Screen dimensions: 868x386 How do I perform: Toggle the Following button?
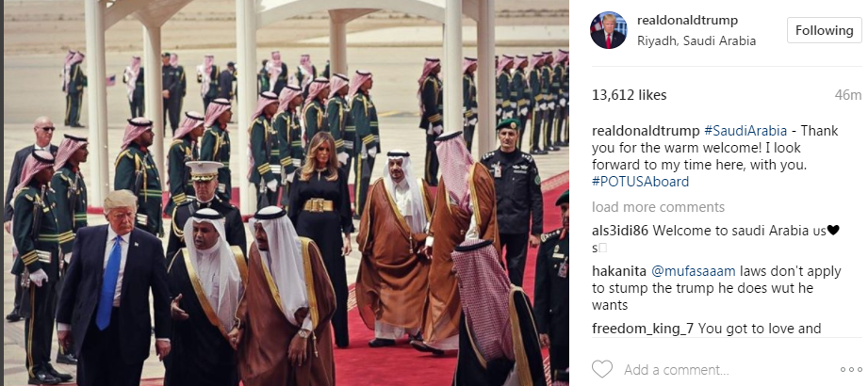coord(825,30)
